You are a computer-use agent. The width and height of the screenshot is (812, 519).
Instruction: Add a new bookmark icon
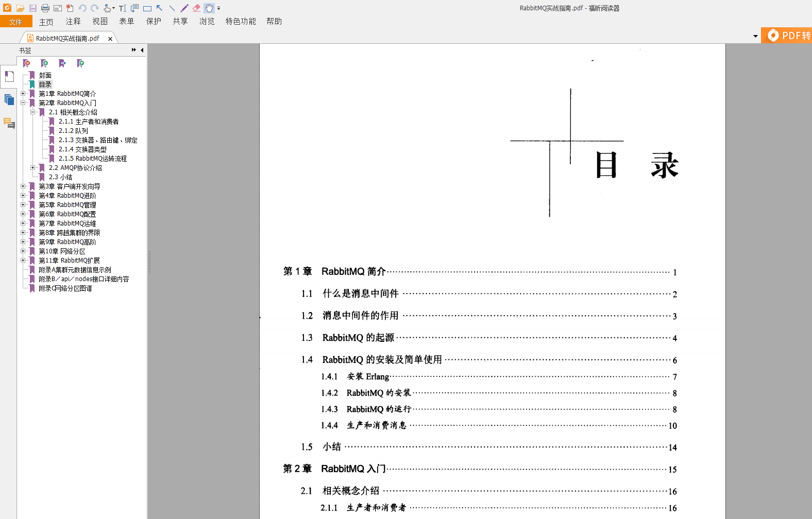click(x=44, y=63)
